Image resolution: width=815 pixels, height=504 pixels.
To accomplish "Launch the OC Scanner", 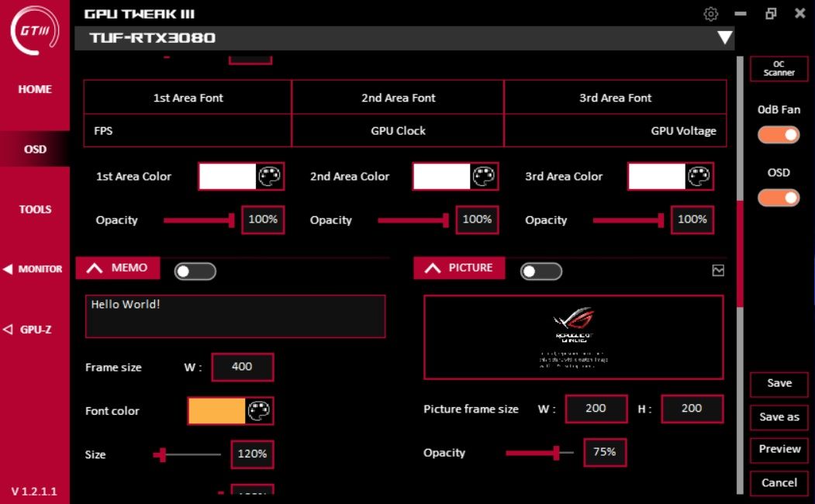I will 779,68.
